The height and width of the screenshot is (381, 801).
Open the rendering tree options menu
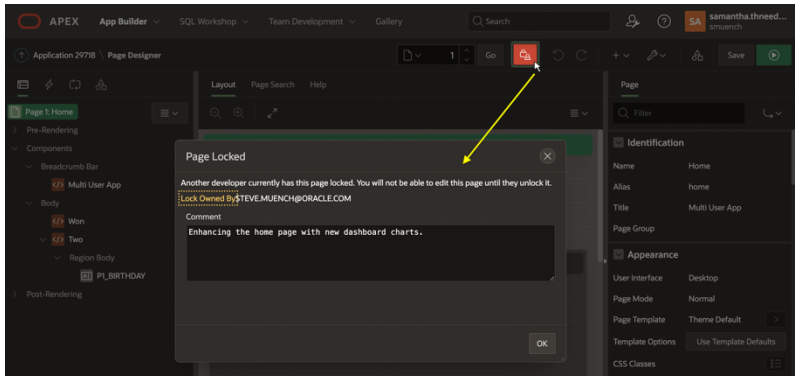tap(170, 113)
